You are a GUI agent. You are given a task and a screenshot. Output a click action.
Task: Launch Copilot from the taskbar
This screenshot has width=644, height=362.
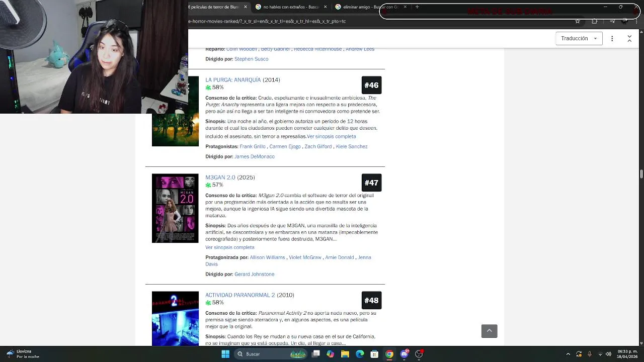coord(330,354)
